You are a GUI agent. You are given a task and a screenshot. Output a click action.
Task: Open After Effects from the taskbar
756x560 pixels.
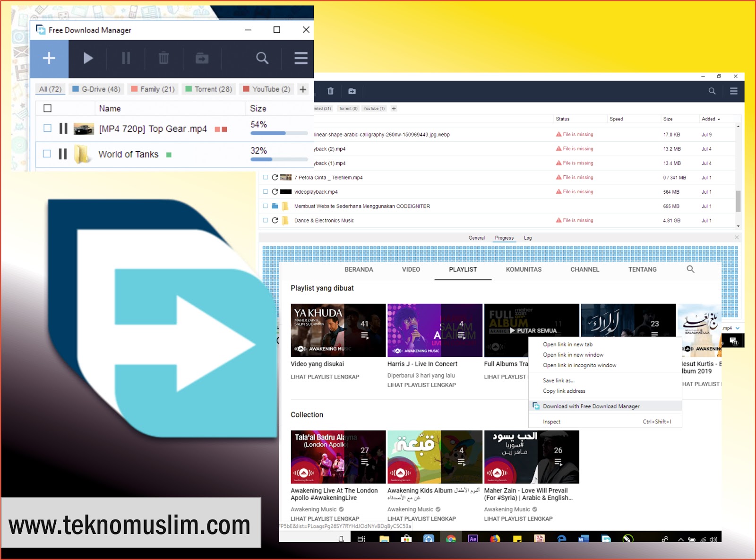[473, 538]
